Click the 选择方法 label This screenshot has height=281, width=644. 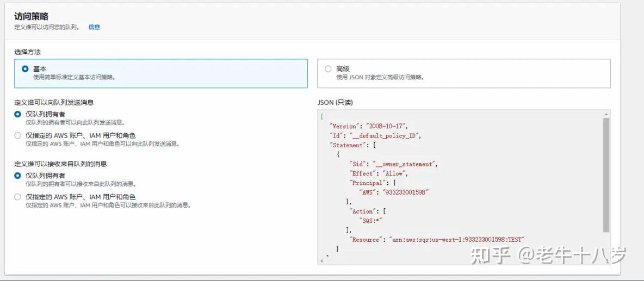(x=28, y=52)
